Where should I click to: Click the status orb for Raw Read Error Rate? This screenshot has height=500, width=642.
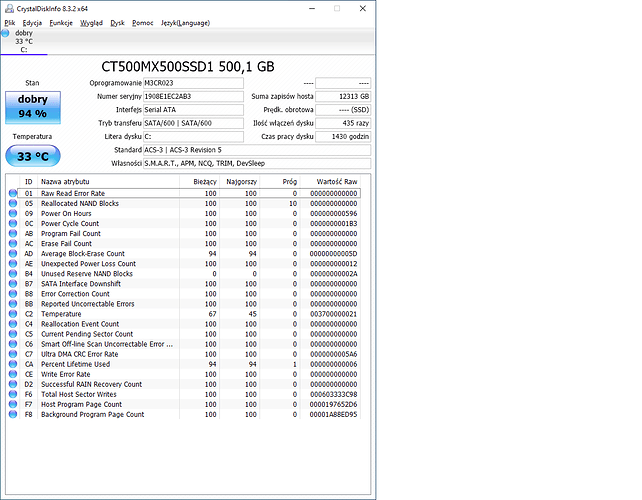coord(13,193)
